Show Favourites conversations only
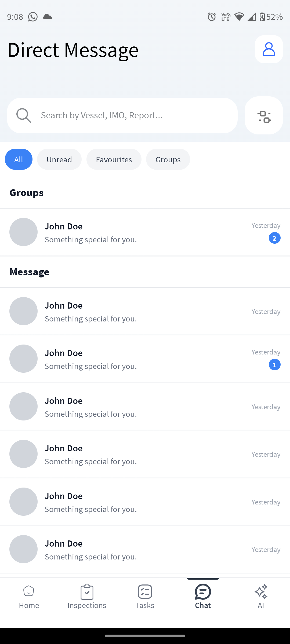 (x=114, y=159)
